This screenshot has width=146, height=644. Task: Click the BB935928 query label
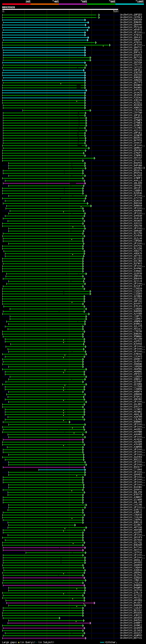(x=8, y=8)
